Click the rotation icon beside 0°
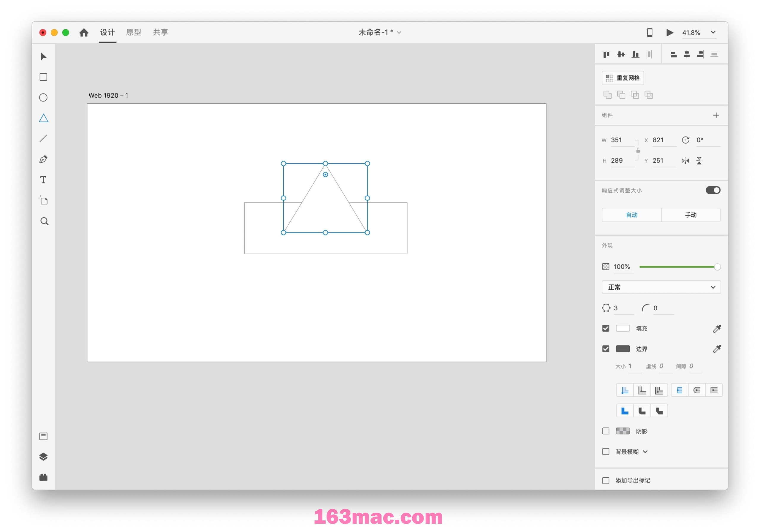The width and height of the screenshot is (760, 532). (685, 140)
